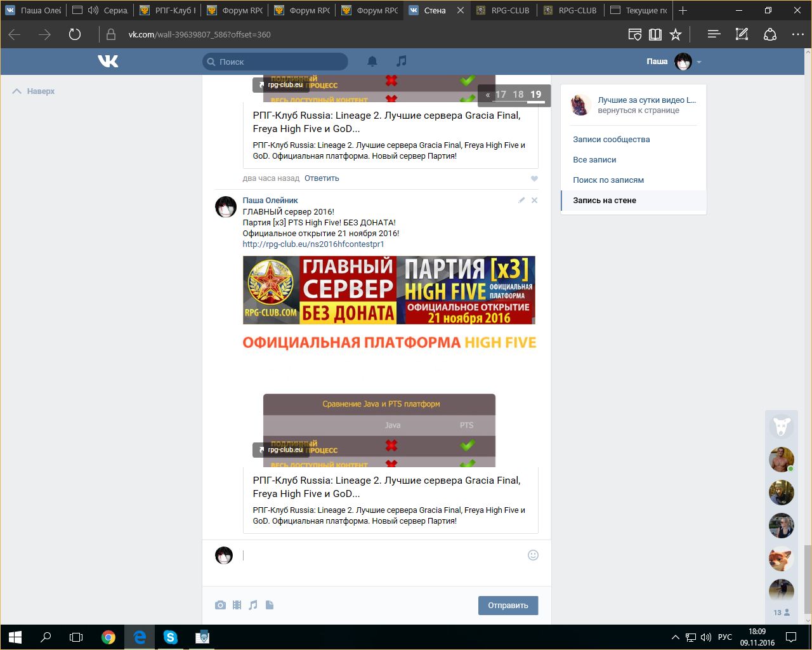This screenshot has height=650, width=812.
Task: Switch to Паша Олеі tab
Action: (x=33, y=10)
